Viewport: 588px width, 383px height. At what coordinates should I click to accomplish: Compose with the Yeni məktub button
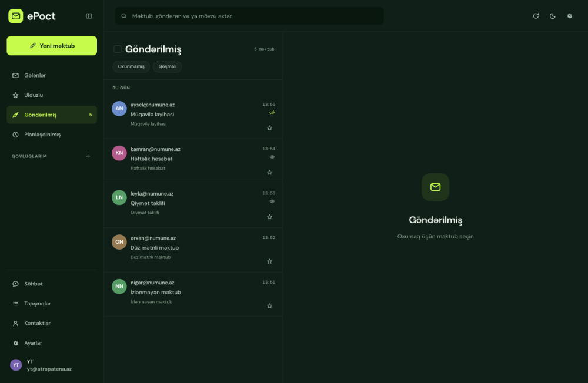52,46
